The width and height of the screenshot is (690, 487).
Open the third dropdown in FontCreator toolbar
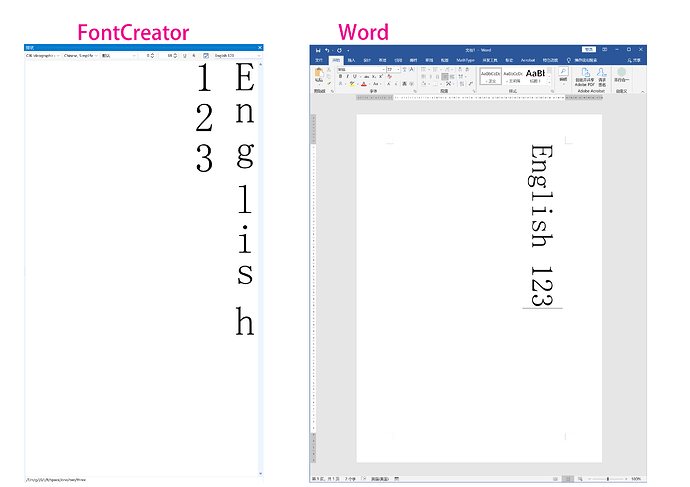click(x=118, y=56)
